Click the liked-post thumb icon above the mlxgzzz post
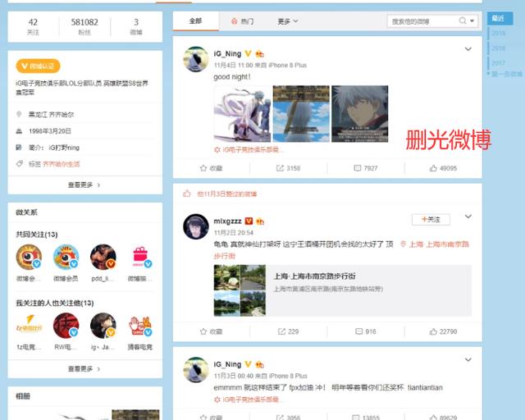The width and height of the screenshot is (525, 420). [187, 194]
